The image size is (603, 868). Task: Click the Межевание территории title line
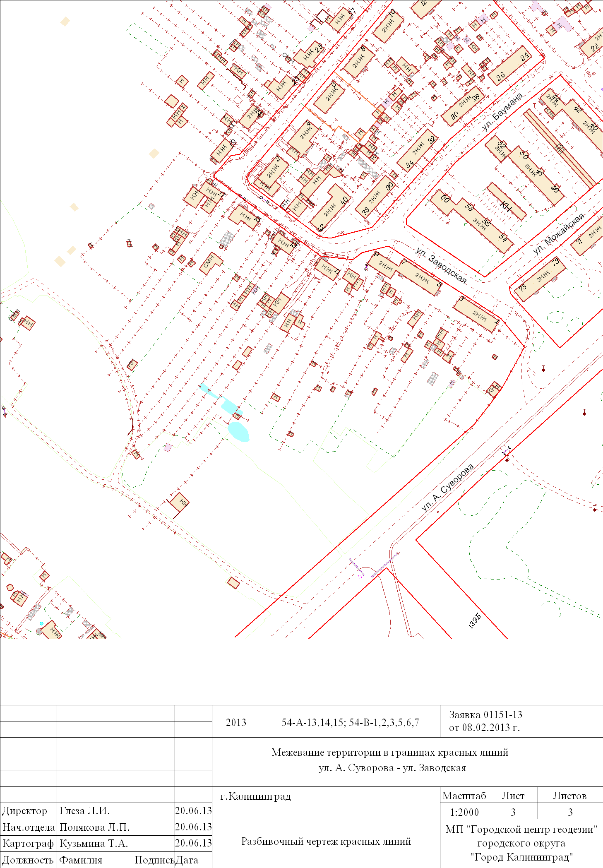tap(389, 753)
